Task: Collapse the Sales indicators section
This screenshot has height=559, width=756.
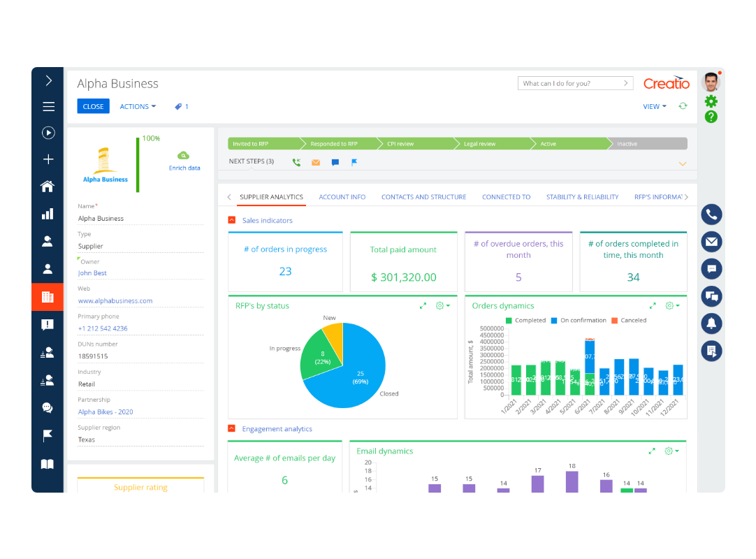Action: click(x=232, y=220)
